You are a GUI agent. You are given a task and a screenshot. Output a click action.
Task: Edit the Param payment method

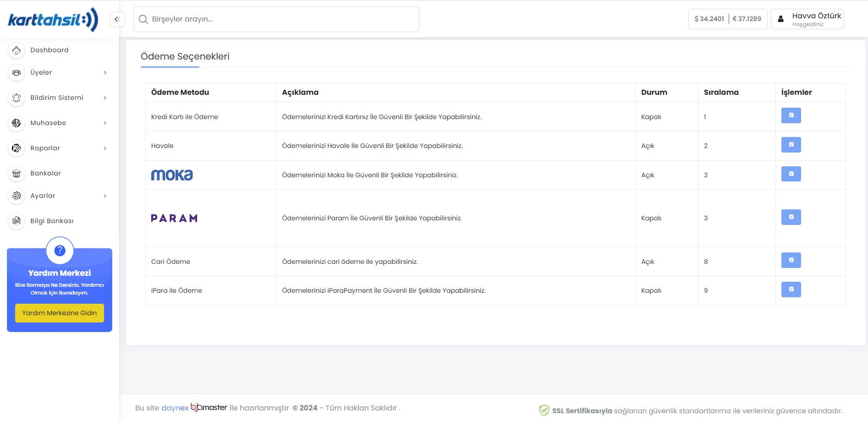(791, 217)
